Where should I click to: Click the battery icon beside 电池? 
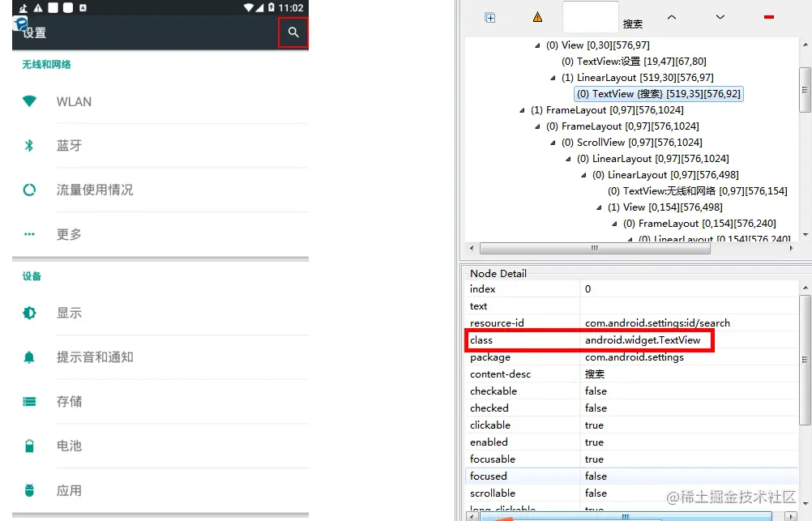29,446
